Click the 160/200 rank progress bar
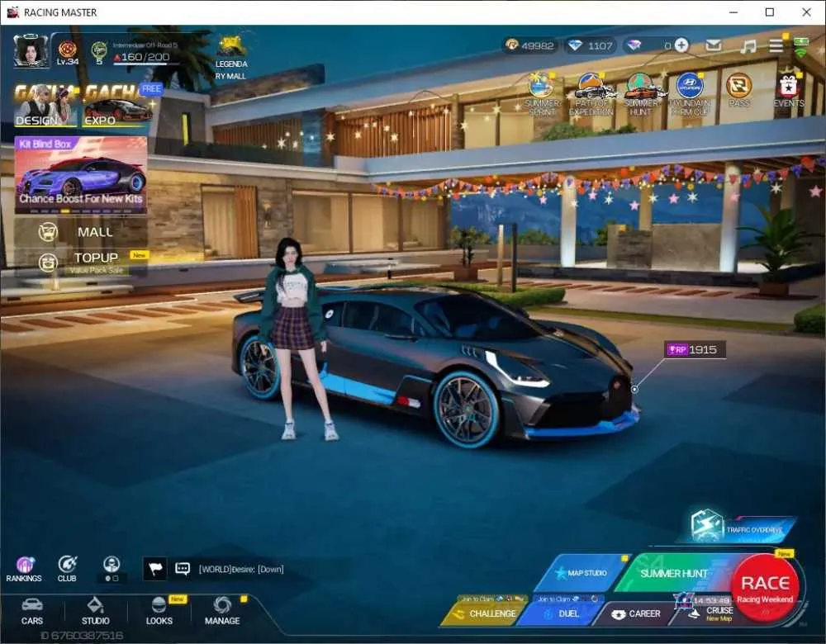 pyautogui.click(x=146, y=56)
